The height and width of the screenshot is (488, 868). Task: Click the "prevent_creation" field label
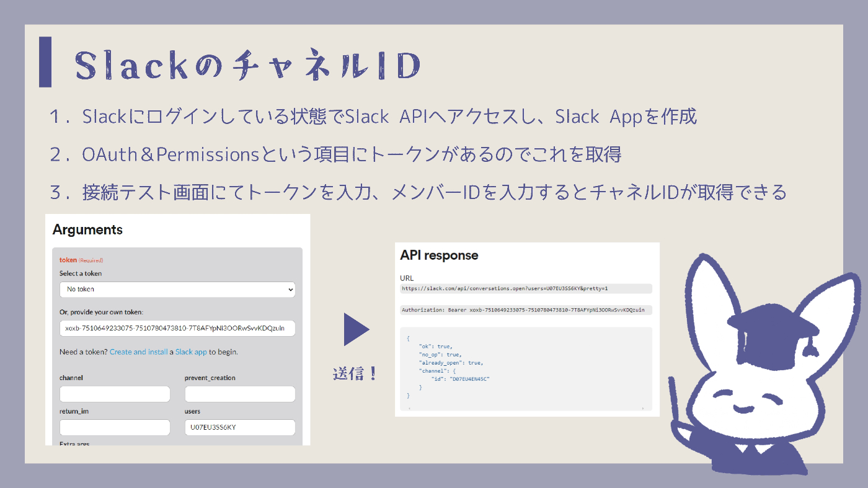pos(210,378)
